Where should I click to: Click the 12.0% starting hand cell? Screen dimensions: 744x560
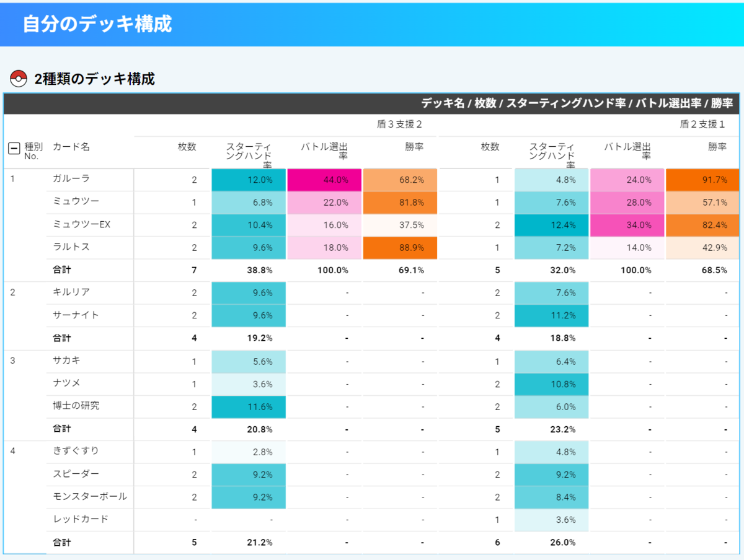pos(249,180)
